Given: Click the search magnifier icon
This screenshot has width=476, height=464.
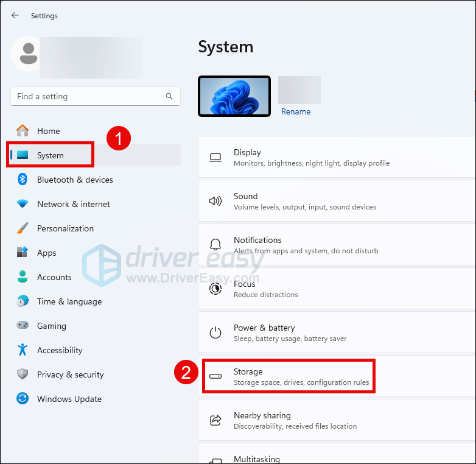Looking at the screenshot, I should tap(169, 96).
